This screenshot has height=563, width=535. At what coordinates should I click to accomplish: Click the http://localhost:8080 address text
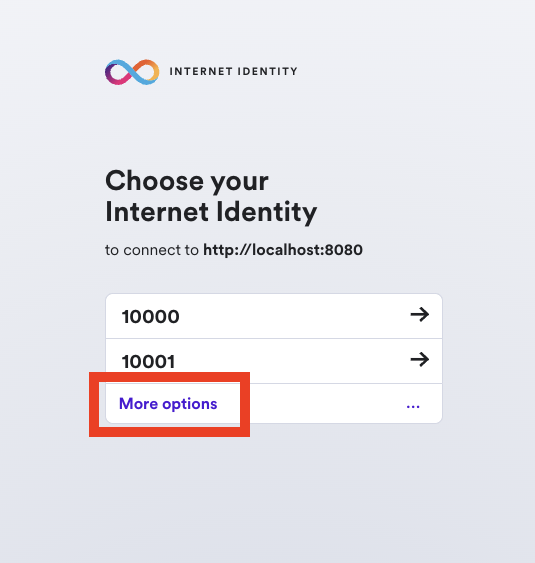283,250
